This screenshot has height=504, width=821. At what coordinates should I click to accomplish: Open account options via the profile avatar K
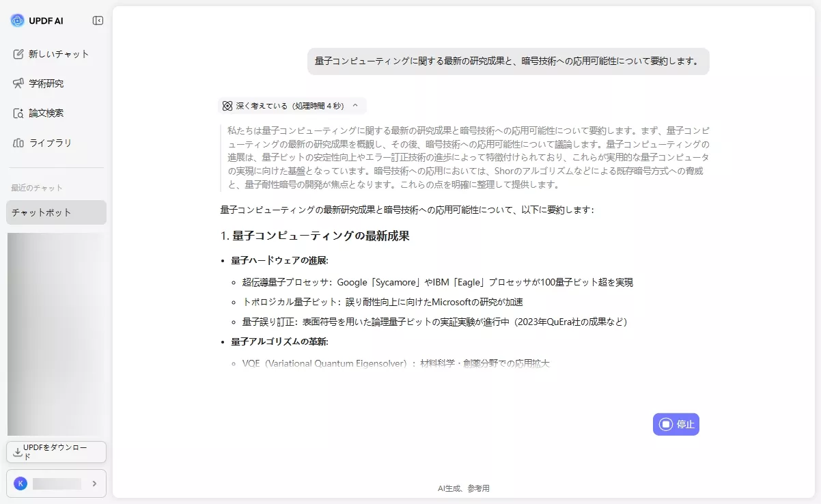coord(20,483)
